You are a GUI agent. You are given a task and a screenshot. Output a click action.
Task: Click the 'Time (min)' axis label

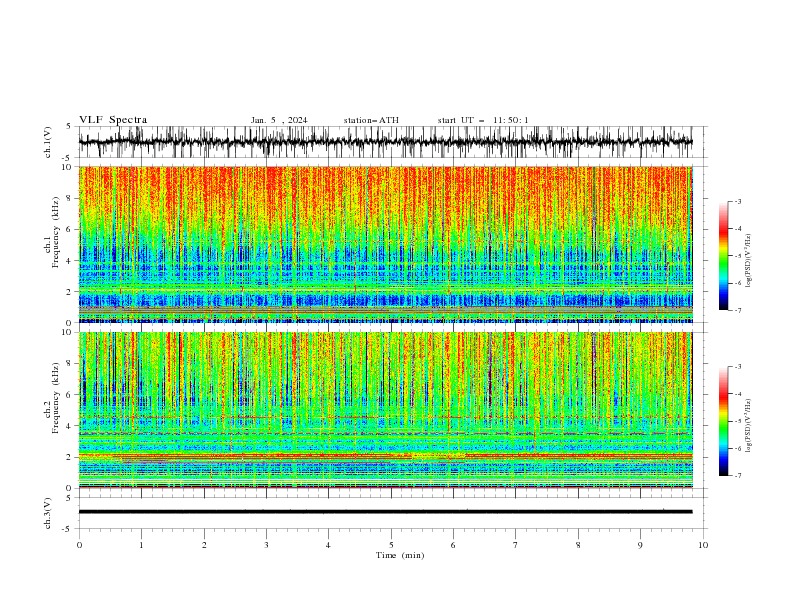click(x=400, y=555)
